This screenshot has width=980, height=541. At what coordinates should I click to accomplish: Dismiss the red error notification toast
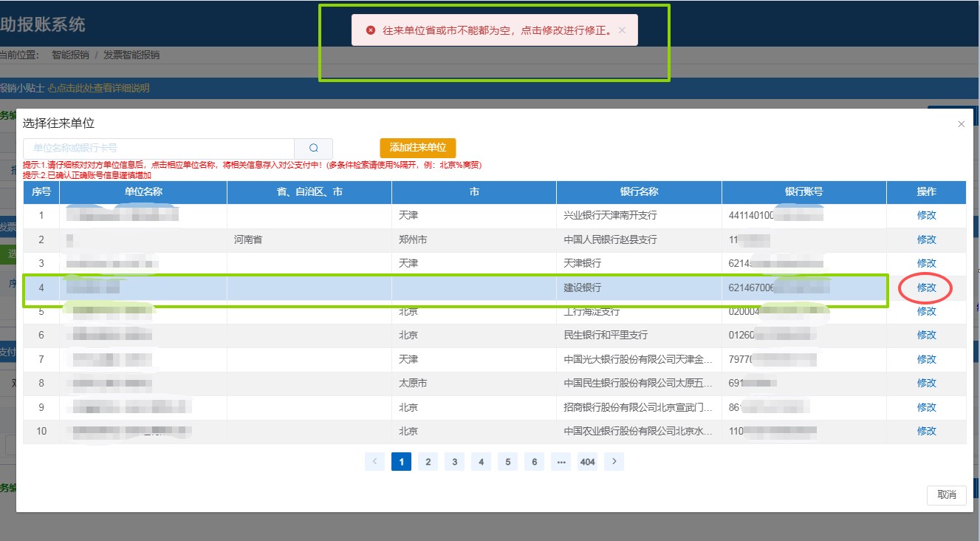622,30
